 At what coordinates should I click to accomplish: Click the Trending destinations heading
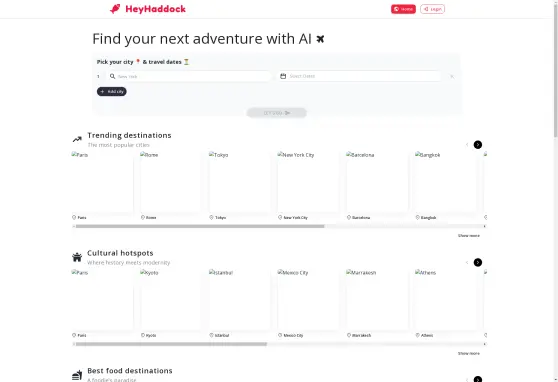[130, 135]
